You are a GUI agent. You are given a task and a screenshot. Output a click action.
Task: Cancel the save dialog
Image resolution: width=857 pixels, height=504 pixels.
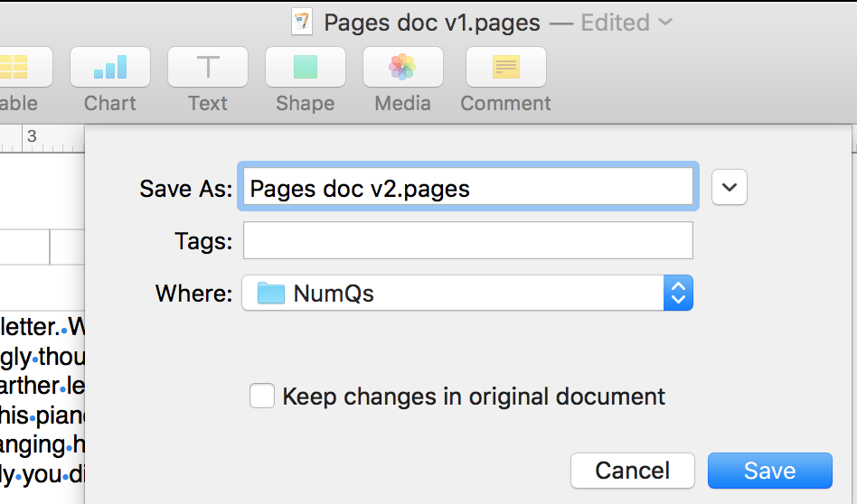tap(632, 471)
